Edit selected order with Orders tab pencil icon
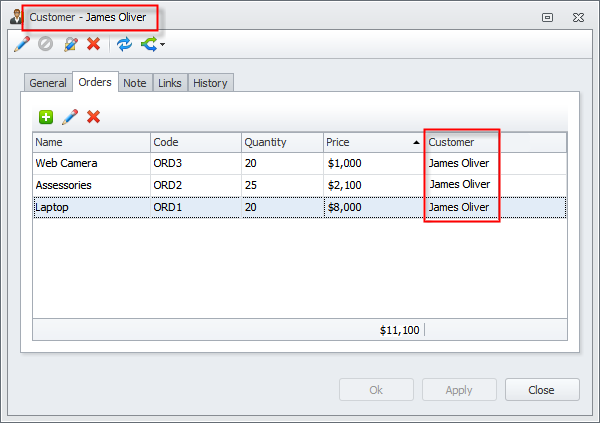This screenshot has height=423, width=600. click(70, 117)
